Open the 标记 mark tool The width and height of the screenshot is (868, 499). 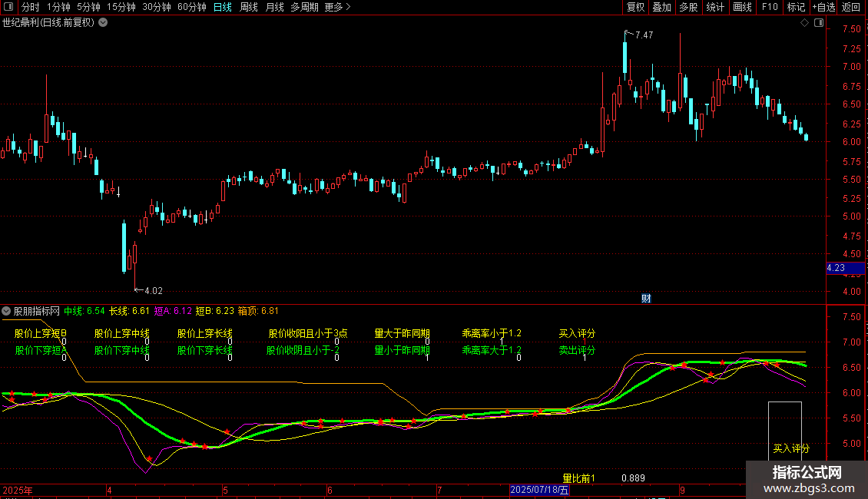tap(796, 8)
